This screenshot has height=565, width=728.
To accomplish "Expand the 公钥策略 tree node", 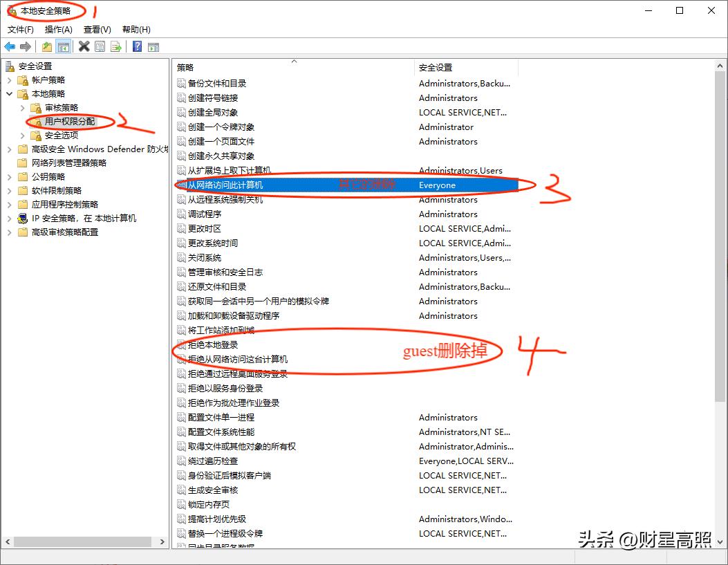I will tap(9, 176).
